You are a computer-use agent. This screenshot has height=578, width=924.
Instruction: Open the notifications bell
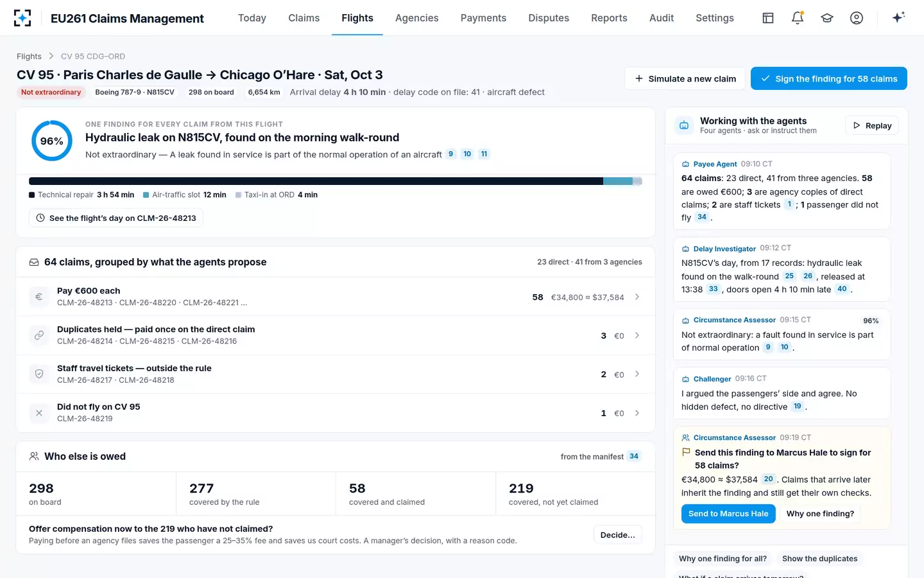pyautogui.click(x=798, y=18)
